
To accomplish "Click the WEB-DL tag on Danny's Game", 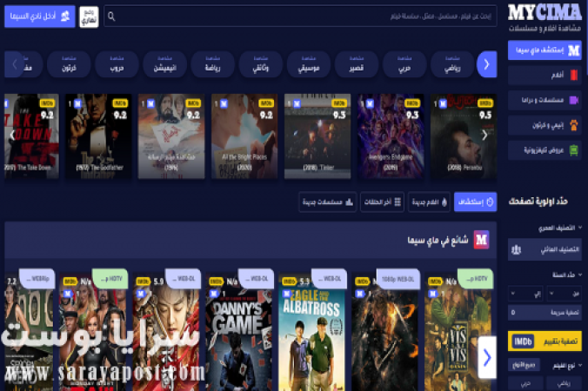I will tap(256, 279).
